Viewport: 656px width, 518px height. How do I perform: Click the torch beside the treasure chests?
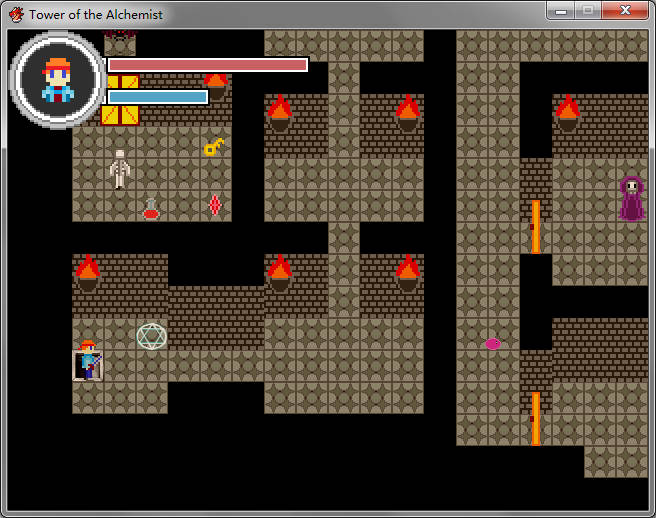216,87
